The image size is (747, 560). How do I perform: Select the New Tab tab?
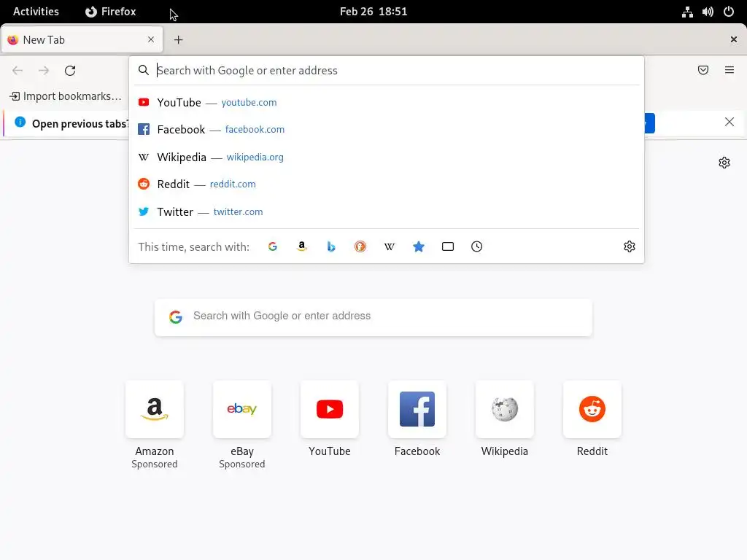click(82, 40)
